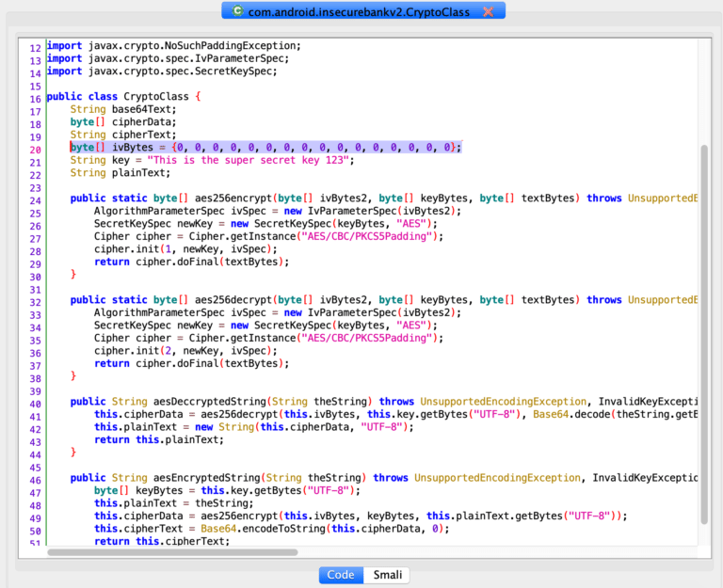Click "String base64Text;" field declaration

coord(123,110)
